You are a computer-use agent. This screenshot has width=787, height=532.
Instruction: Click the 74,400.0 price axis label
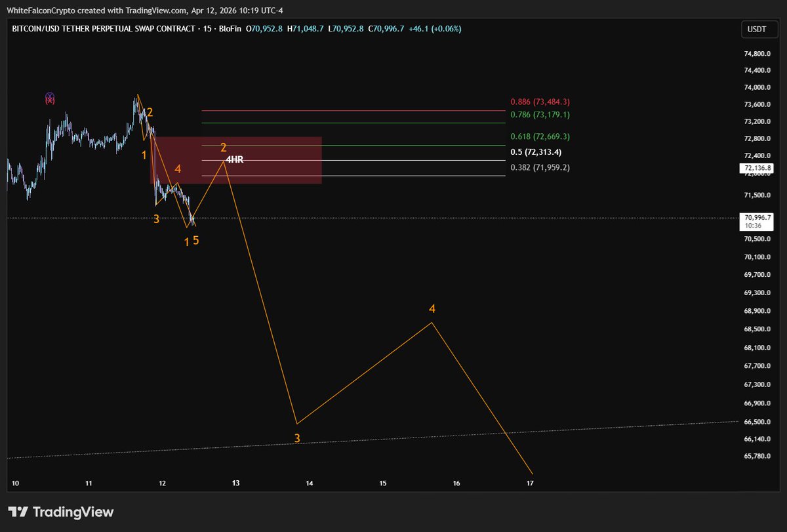tap(757, 70)
